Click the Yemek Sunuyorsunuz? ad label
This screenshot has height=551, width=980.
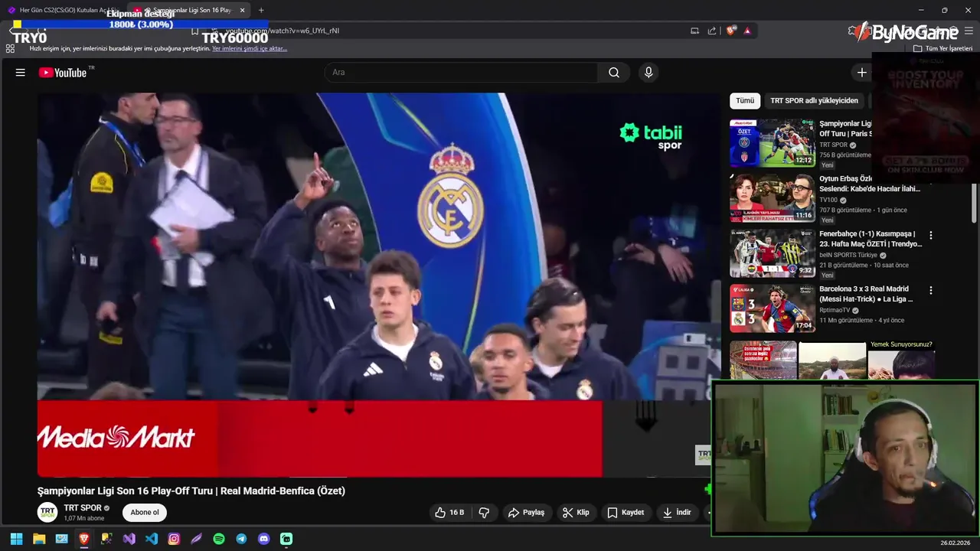click(x=901, y=344)
